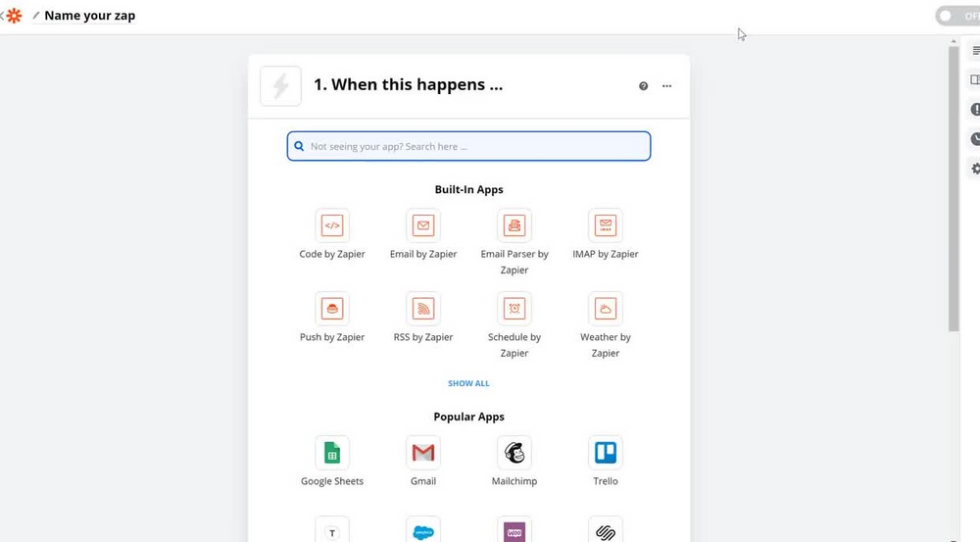
Task: Choose the Salesforce cloud app icon
Action: (x=423, y=530)
